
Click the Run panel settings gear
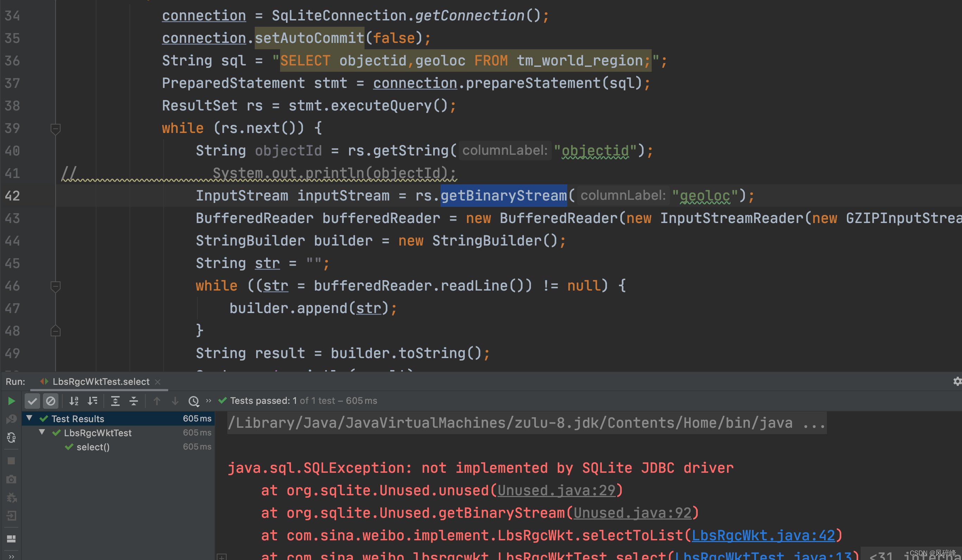coord(957,381)
